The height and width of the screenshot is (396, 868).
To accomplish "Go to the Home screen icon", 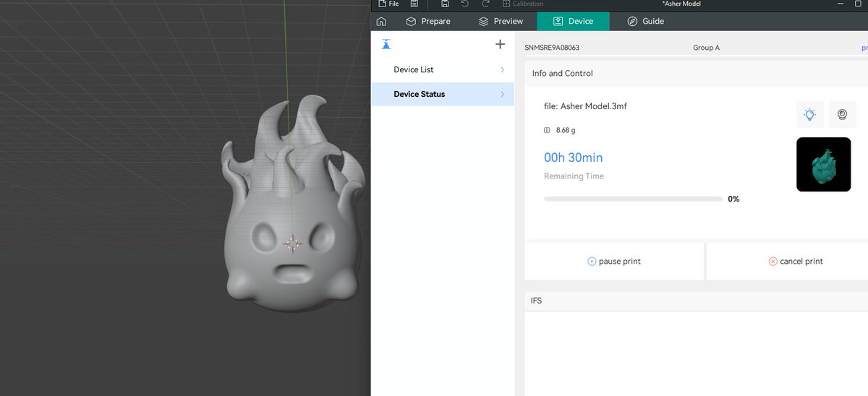I will (x=381, y=21).
